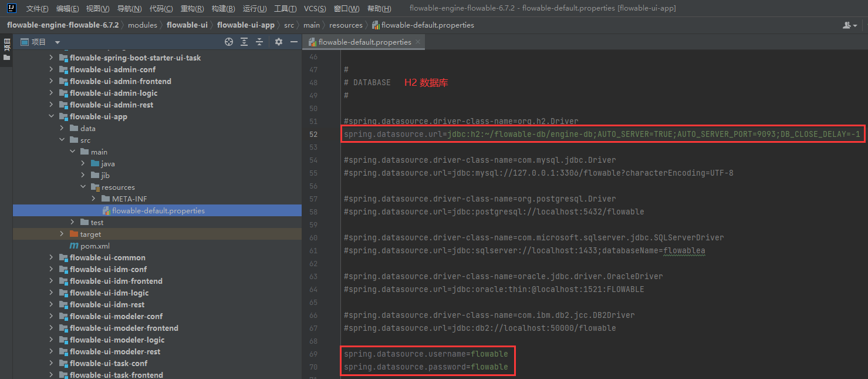Select flowable-ui-admin-frontend in project tree
The width and height of the screenshot is (868, 379).
coord(120,81)
